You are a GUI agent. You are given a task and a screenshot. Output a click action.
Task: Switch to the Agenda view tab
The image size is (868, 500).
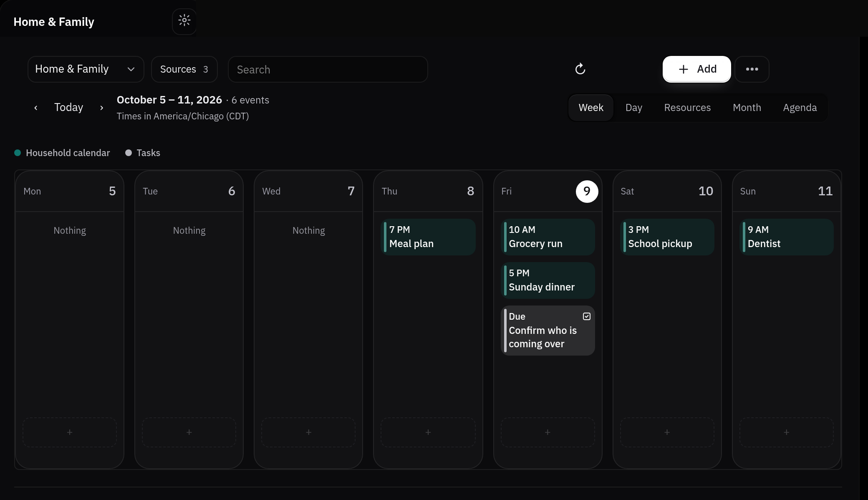tap(800, 108)
